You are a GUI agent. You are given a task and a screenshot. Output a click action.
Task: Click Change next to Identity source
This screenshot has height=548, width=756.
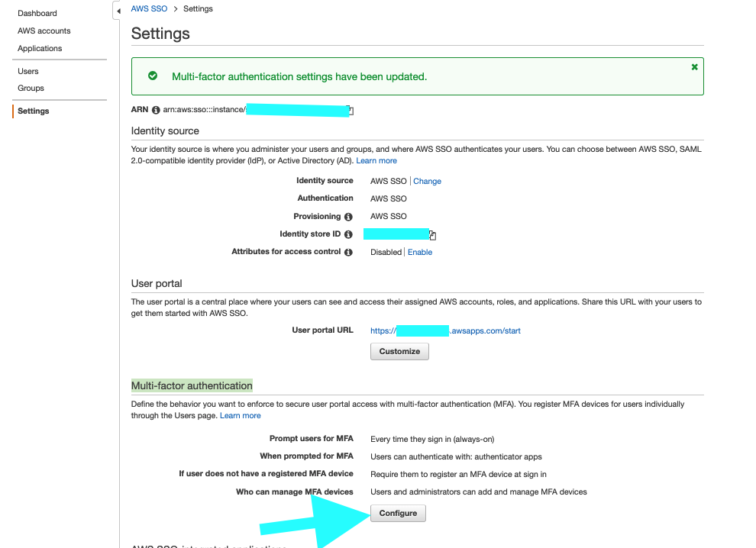427,181
